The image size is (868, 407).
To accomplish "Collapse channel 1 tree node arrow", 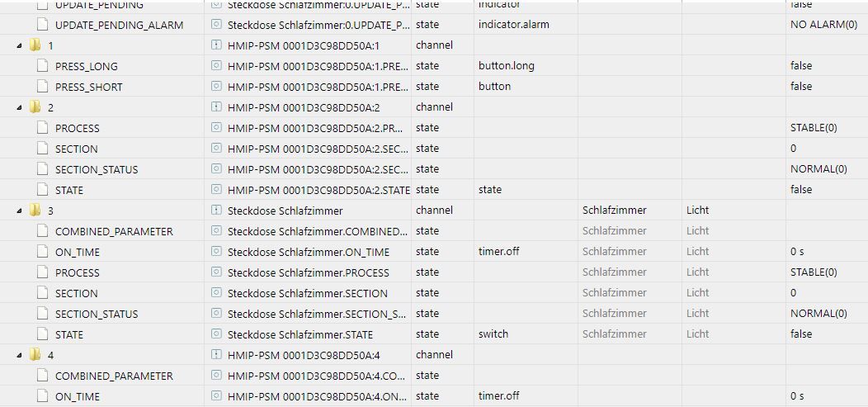I will [20, 45].
